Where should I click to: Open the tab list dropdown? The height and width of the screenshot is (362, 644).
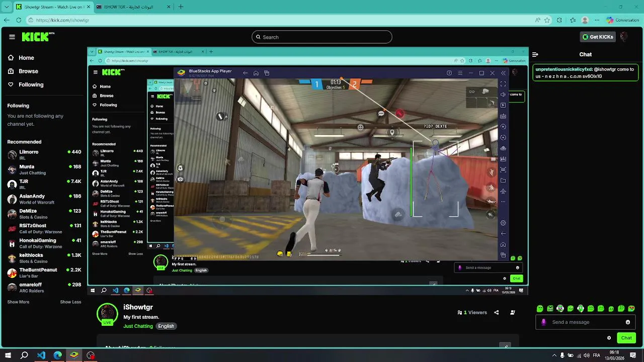tap(7, 7)
